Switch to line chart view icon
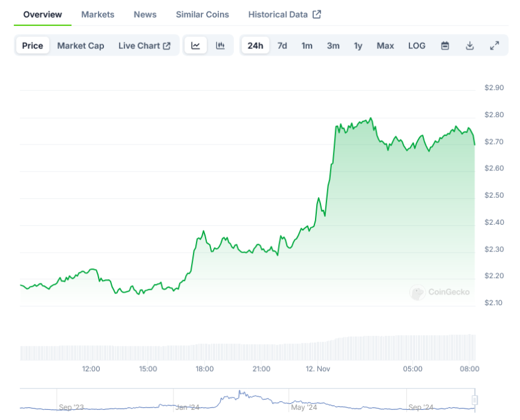The image size is (520, 420). (196, 45)
